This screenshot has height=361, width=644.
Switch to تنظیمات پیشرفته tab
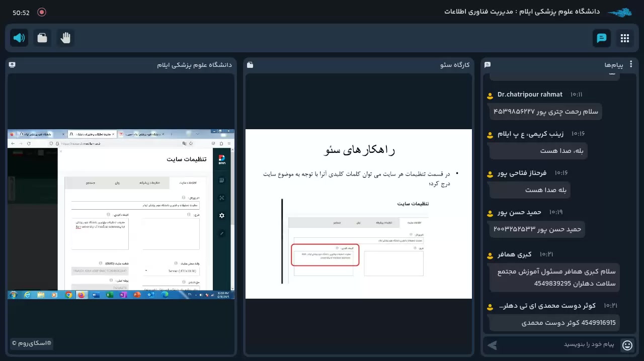[x=149, y=183]
